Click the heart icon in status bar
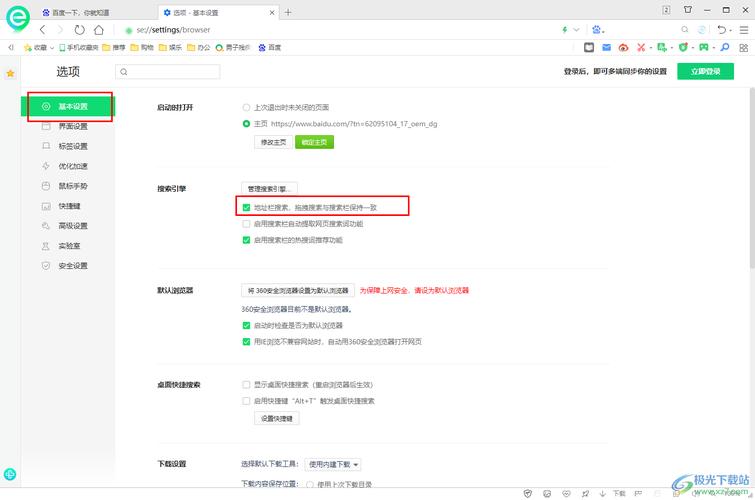 [566, 493]
